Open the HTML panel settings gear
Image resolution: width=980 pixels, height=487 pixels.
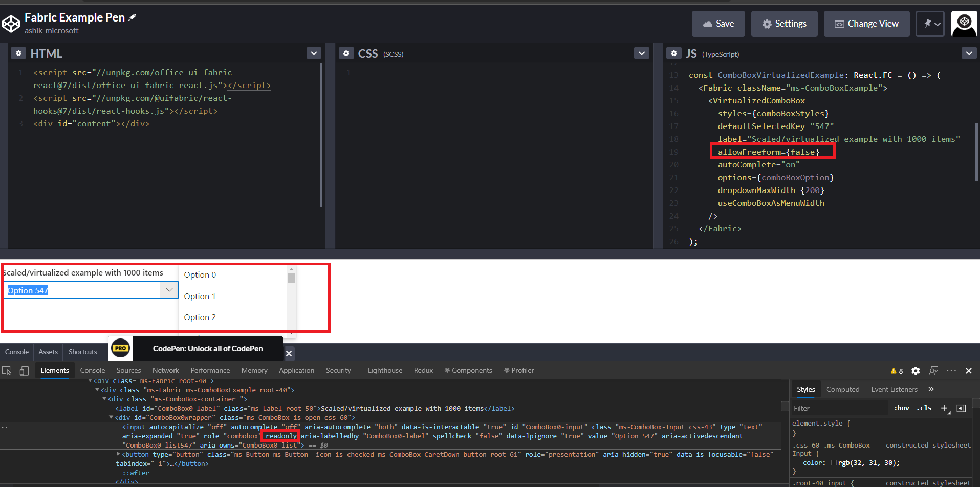(18, 53)
